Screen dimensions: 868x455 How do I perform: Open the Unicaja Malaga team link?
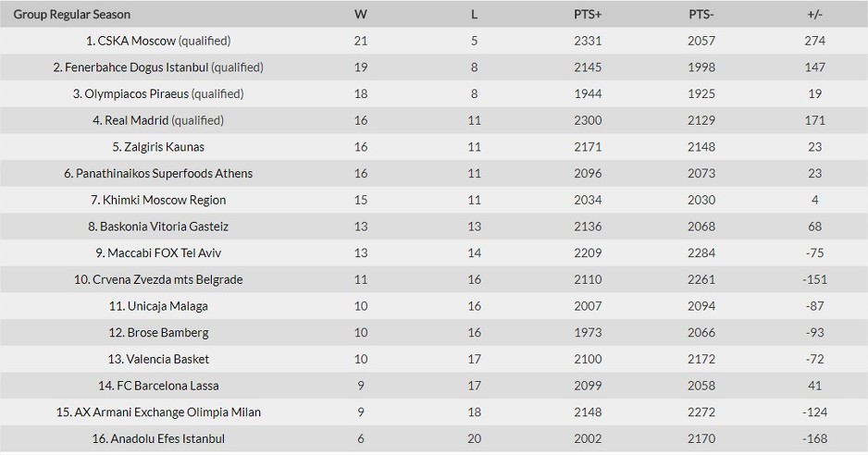167,307
